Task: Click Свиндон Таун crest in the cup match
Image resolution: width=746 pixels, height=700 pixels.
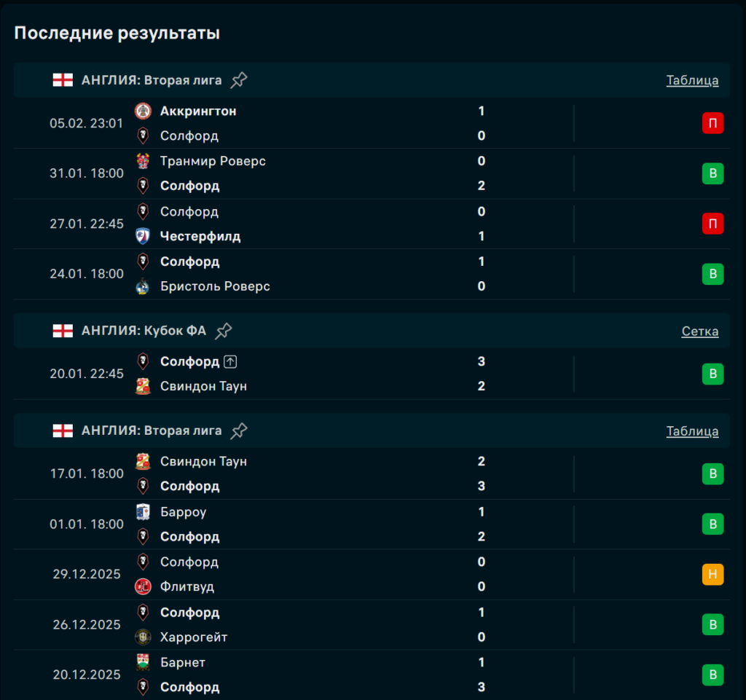Action: click(143, 386)
